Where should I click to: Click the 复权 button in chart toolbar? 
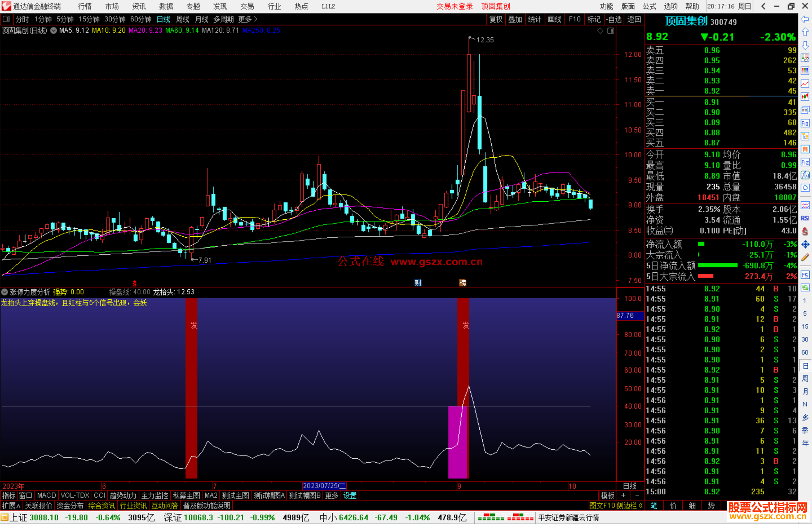[496, 19]
